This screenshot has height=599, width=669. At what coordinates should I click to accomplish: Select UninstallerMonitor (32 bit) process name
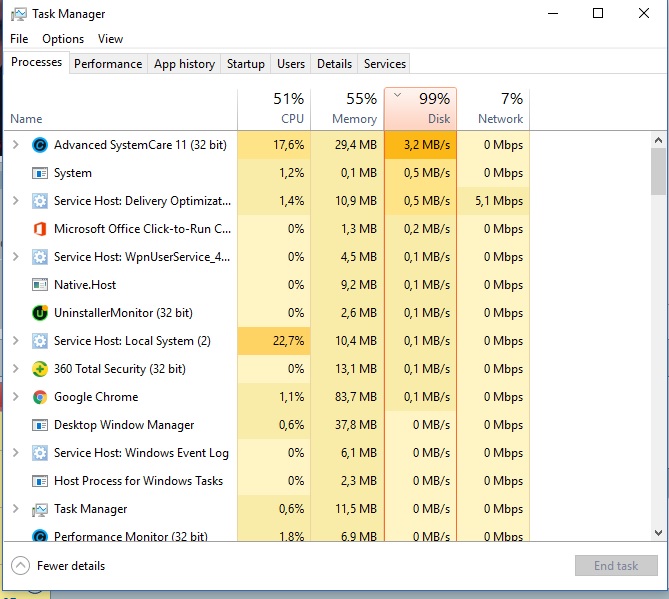[x=123, y=313]
